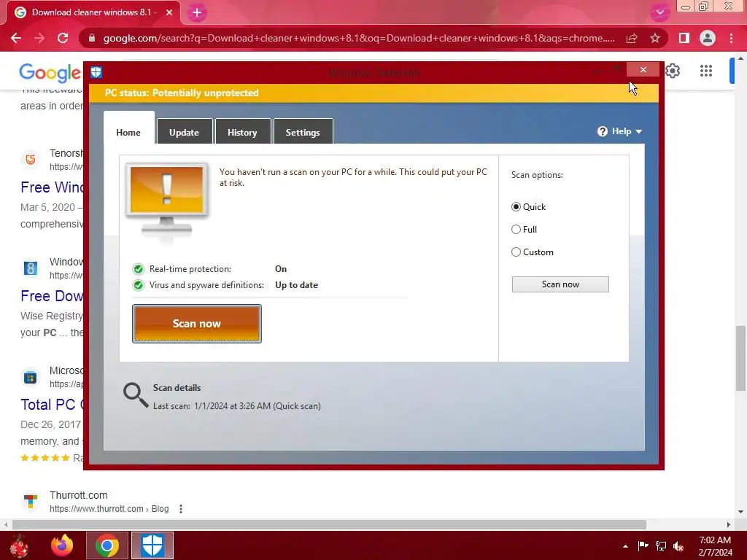Click the Scan details magnifier icon
Image resolution: width=747 pixels, height=560 pixels.
pyautogui.click(x=136, y=395)
